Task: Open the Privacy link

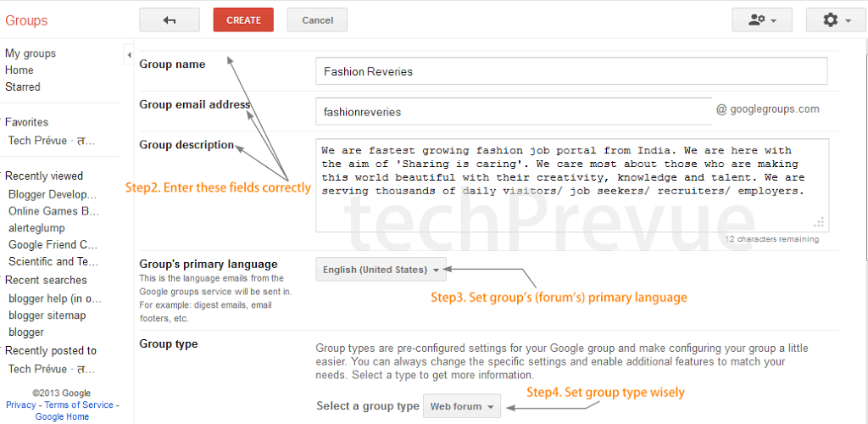Action: click(21, 405)
